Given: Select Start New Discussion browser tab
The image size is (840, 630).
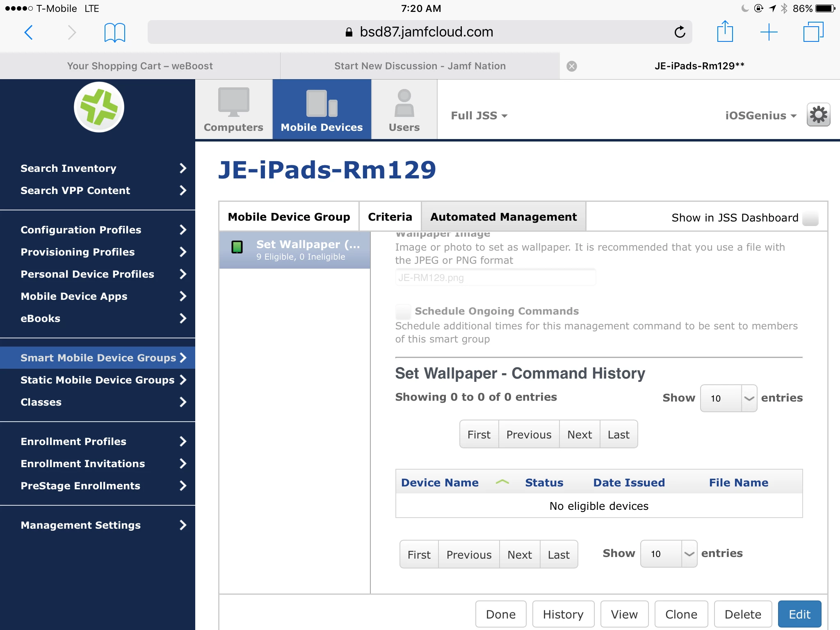Looking at the screenshot, I should tap(420, 66).
